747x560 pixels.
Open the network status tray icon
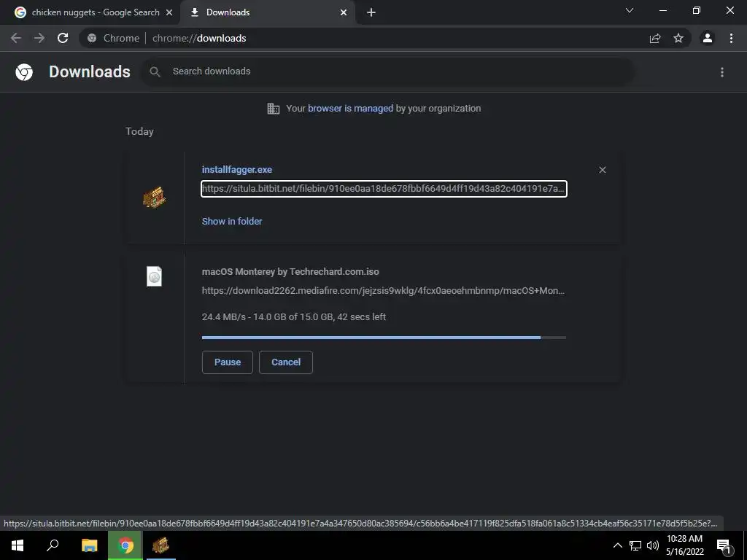[x=635, y=545]
